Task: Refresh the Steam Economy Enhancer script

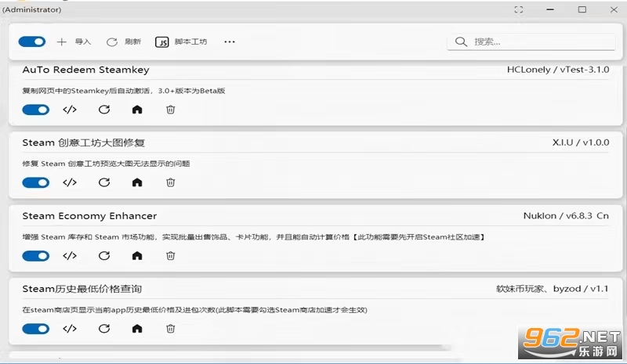Action: click(x=104, y=256)
